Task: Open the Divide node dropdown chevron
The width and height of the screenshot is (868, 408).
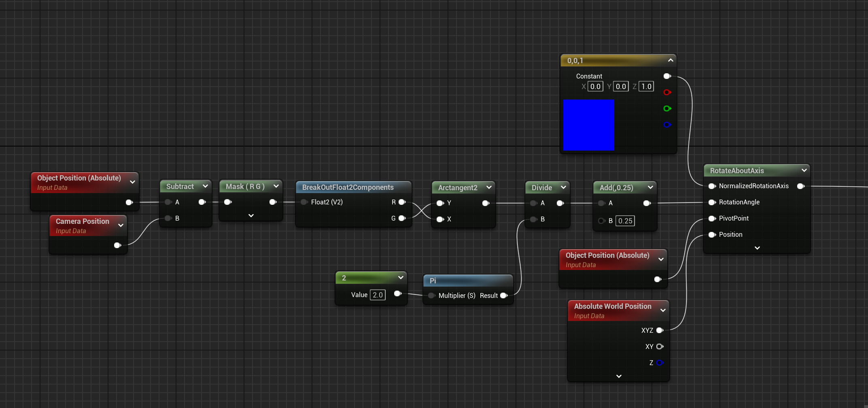Action: coord(563,187)
